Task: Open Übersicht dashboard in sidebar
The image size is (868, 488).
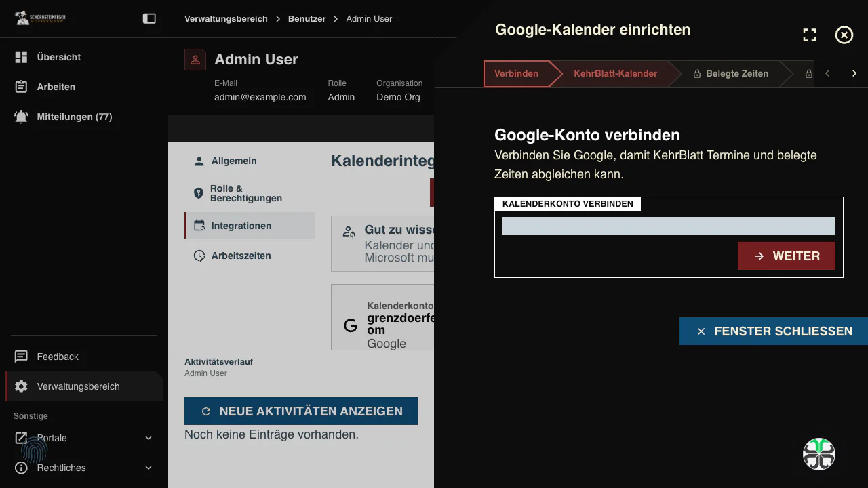Action: (x=84, y=57)
